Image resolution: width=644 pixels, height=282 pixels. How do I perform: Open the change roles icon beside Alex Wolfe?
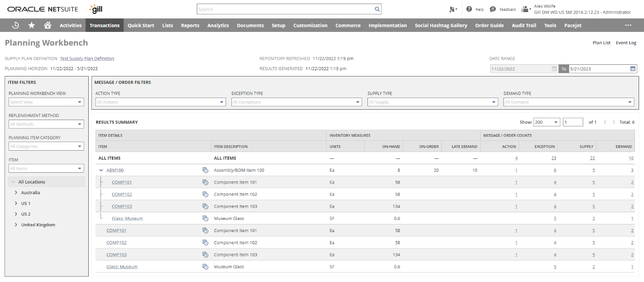pos(525,9)
